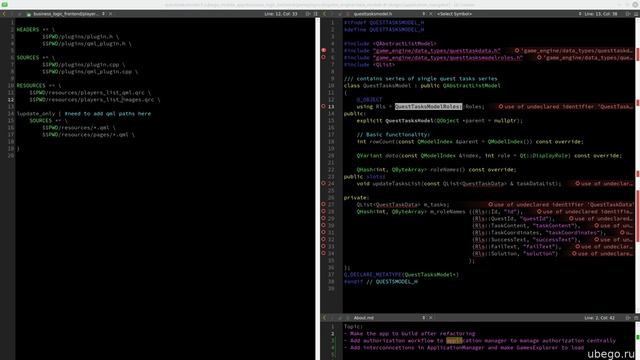Close the About.md document
640x360 pixels.
pyautogui.click(x=430, y=318)
